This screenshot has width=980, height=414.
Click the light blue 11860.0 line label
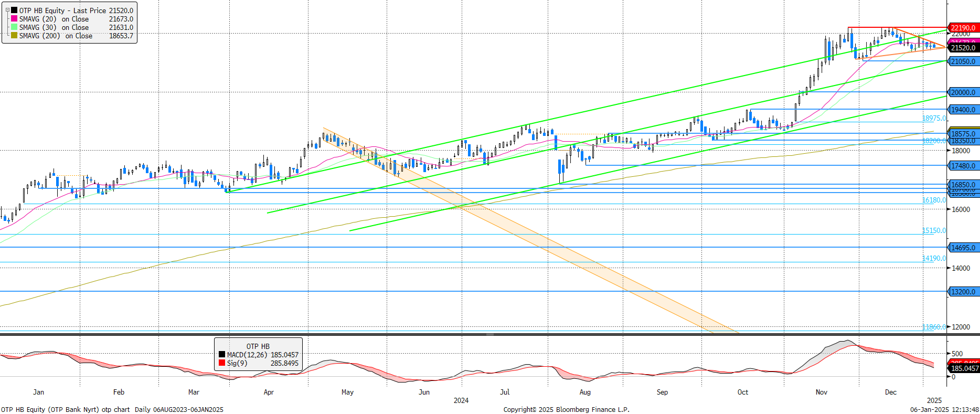click(x=934, y=327)
